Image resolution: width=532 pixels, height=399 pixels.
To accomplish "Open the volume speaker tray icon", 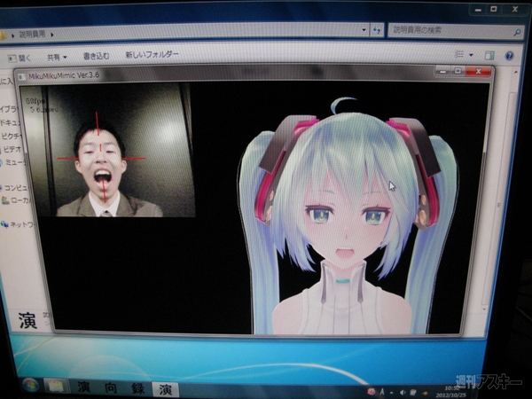I will click(x=403, y=393).
